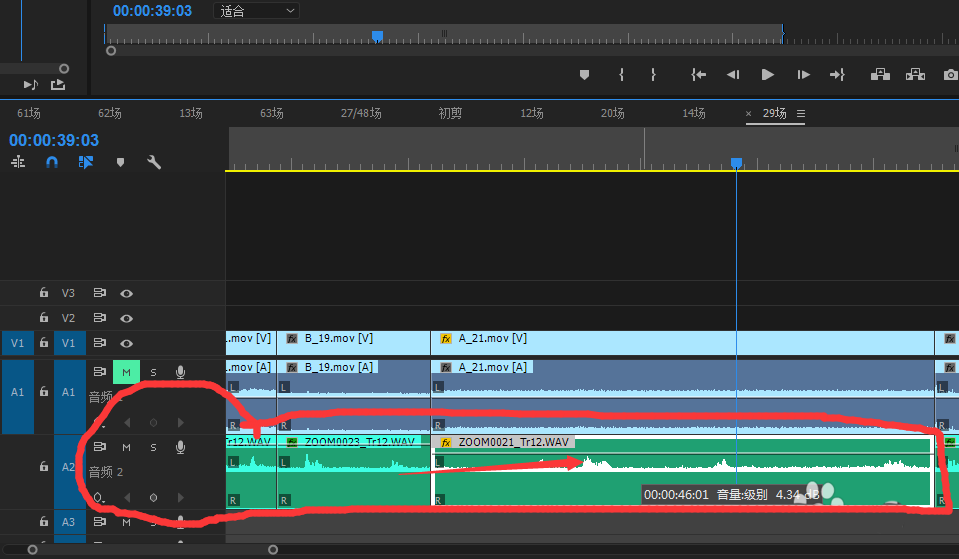This screenshot has height=559, width=959.
Task: Solo audio track A2
Action: coord(153,447)
